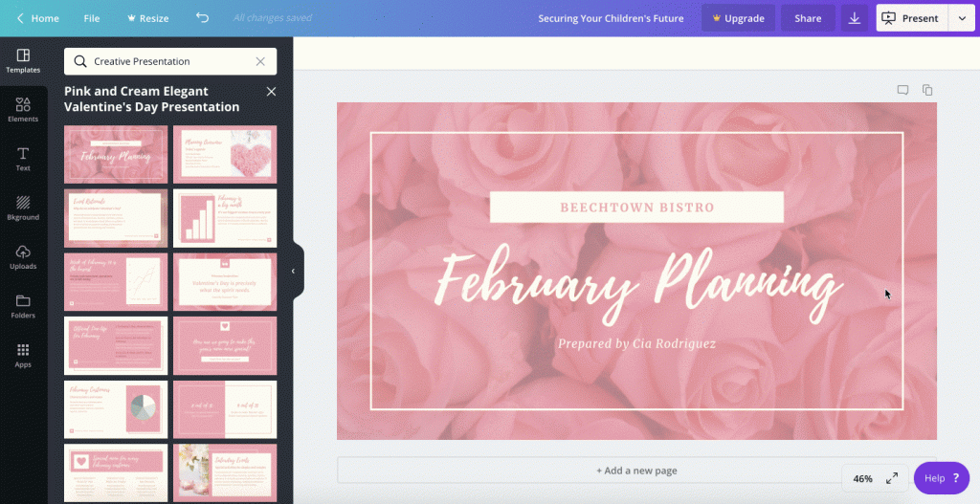Select the Event Rationale template thumbnail
The height and width of the screenshot is (504, 980).
(x=116, y=218)
